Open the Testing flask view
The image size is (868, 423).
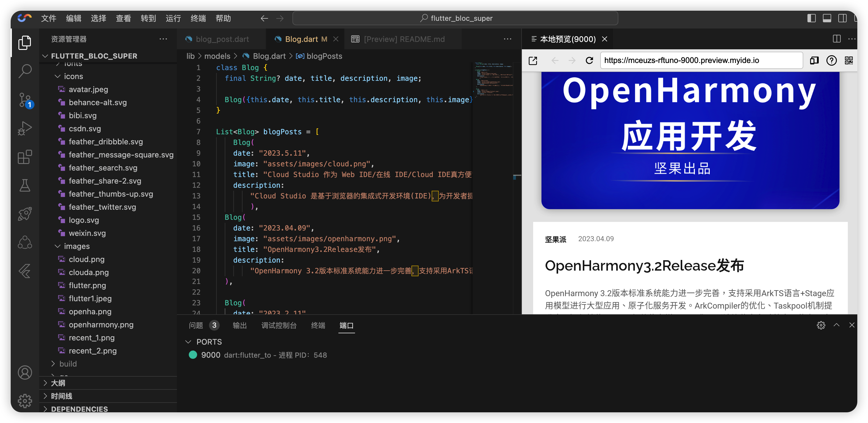click(25, 185)
